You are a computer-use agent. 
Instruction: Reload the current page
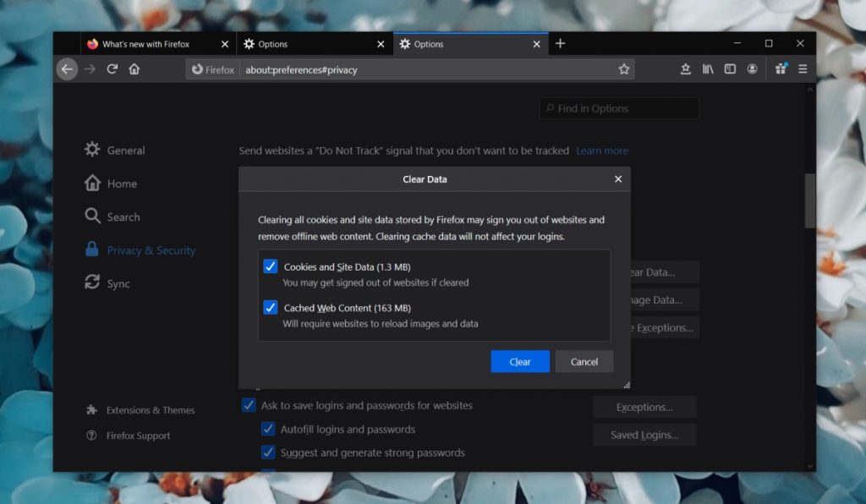click(x=112, y=69)
